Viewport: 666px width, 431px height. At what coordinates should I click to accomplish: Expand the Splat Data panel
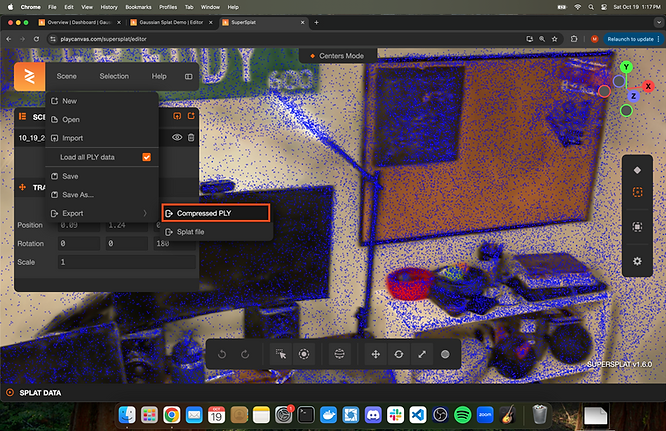tap(40, 393)
